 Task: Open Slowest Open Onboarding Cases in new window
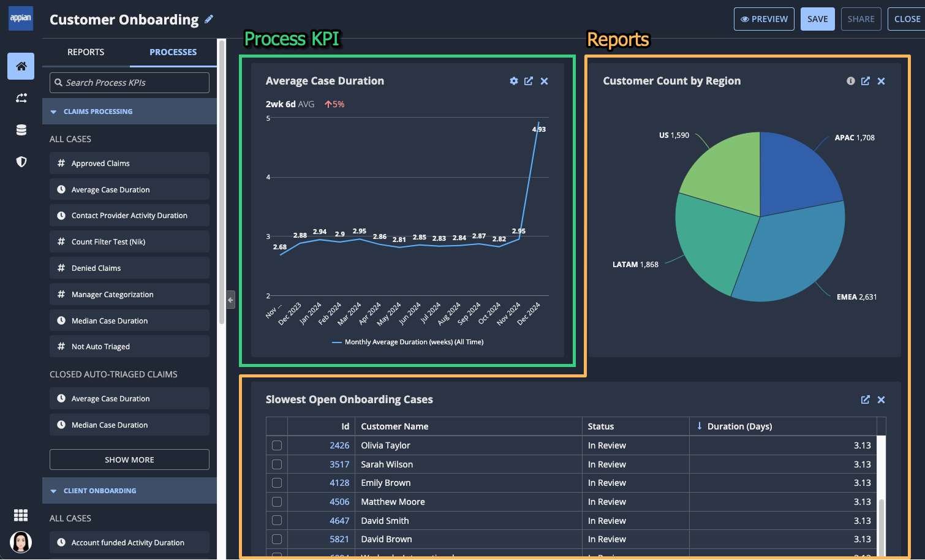coord(866,399)
